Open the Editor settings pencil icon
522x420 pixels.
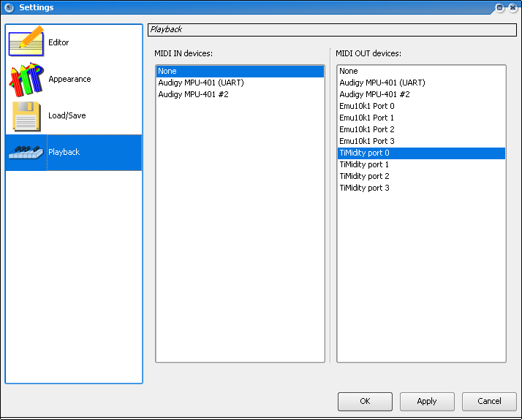coord(26,41)
